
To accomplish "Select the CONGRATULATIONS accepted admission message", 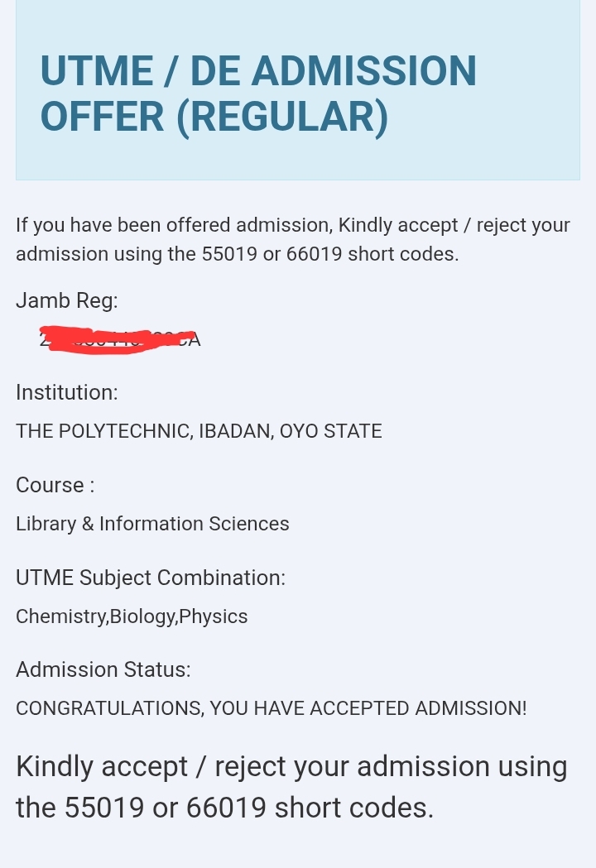I will tap(272, 708).
